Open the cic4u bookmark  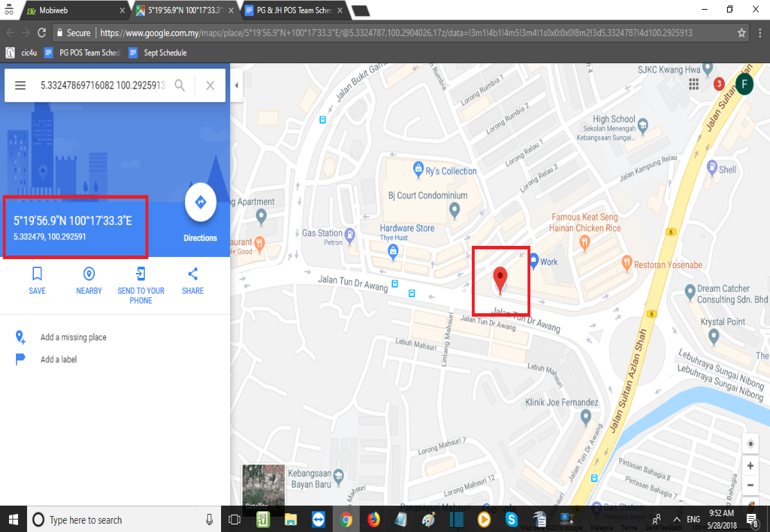(x=21, y=53)
